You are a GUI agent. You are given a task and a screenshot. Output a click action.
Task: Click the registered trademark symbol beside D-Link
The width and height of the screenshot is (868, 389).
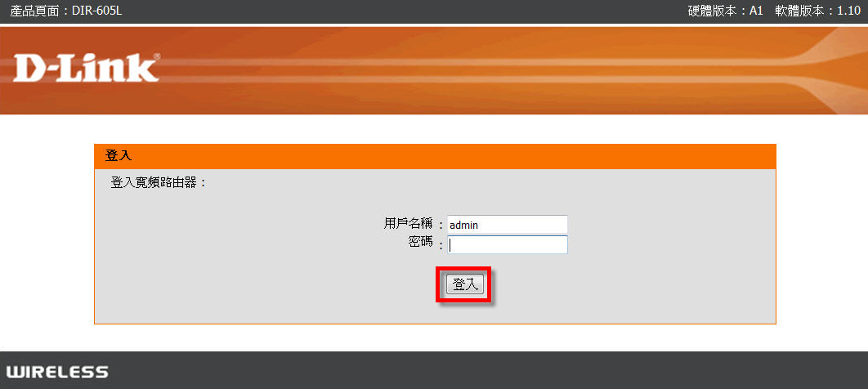(x=157, y=56)
